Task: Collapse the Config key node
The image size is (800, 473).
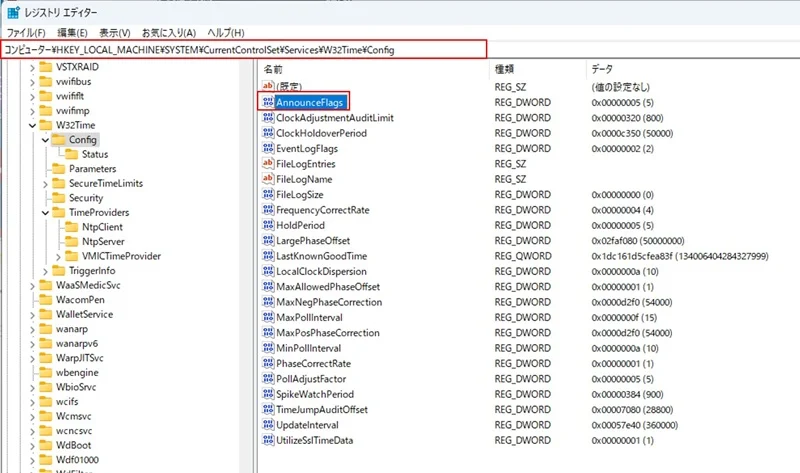Action: [45, 140]
